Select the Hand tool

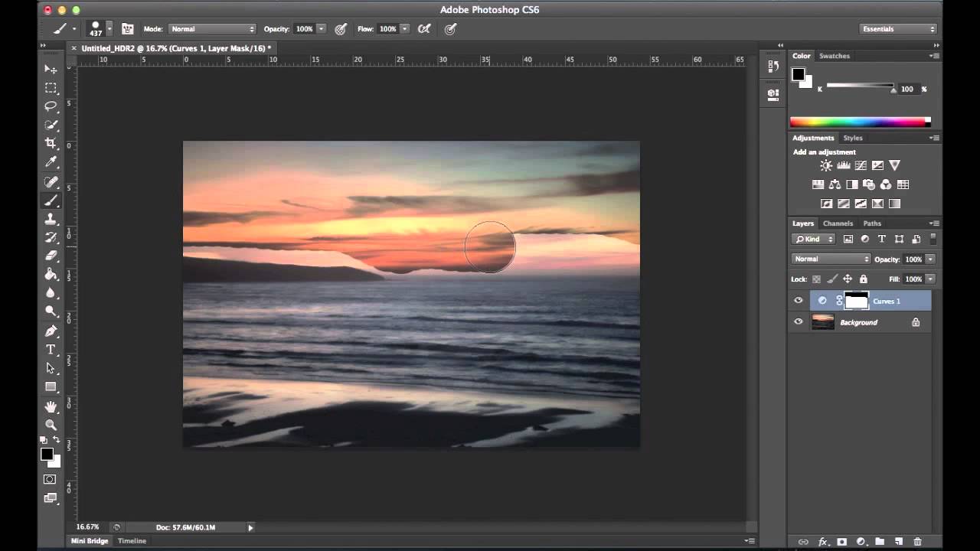point(51,406)
